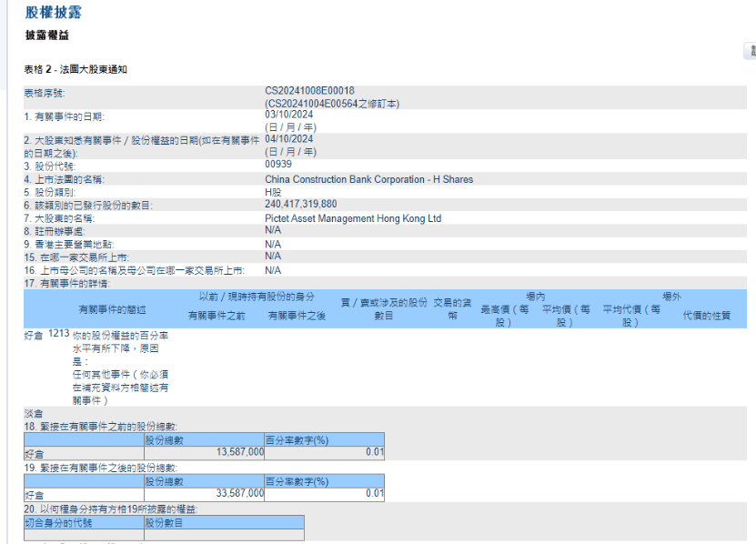Click the 交易的貨幣 column header
The width and height of the screenshot is (756, 544).
(x=452, y=309)
